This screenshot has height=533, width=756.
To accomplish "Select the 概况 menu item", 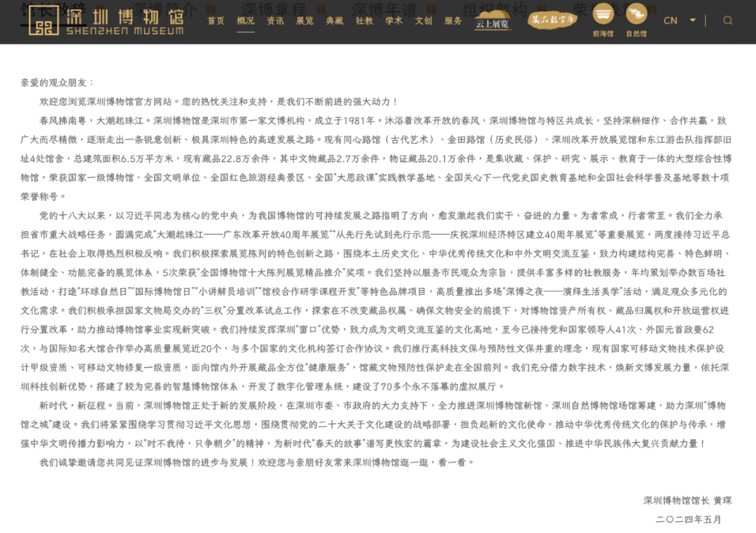I will pos(246,21).
